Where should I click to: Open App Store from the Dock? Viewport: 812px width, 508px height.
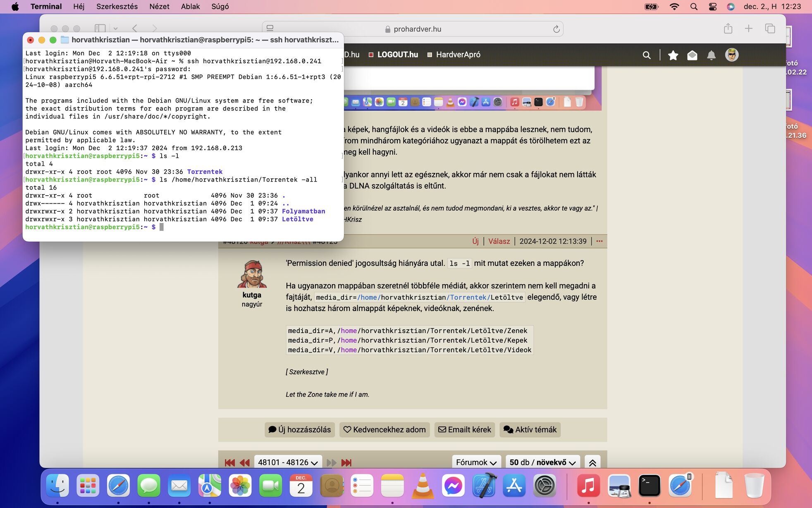click(x=514, y=485)
